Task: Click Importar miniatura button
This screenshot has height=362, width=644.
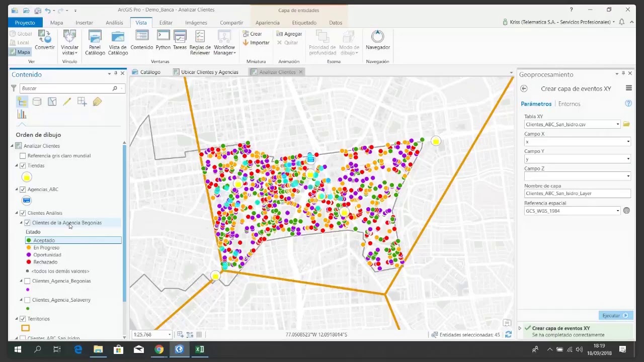Action: point(256,43)
